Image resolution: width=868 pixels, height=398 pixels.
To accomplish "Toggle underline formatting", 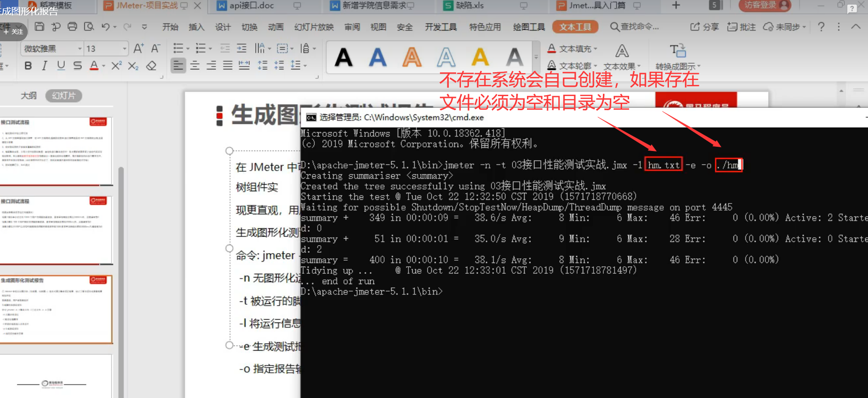I will 61,66.
